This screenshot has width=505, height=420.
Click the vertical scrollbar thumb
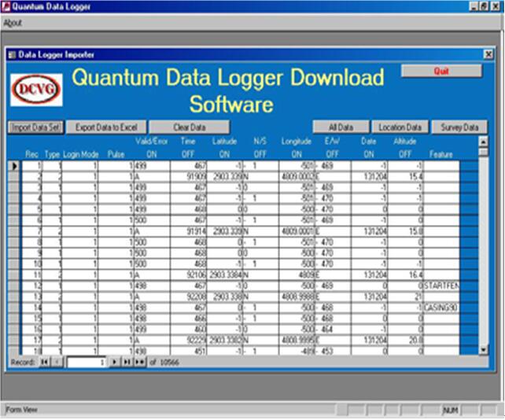pyautogui.click(x=483, y=152)
